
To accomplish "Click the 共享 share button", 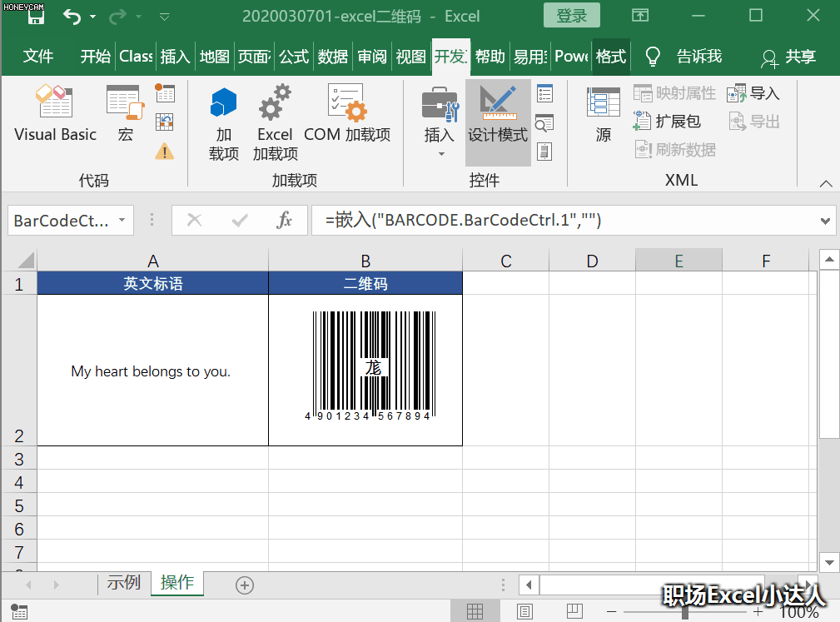I will [x=788, y=57].
